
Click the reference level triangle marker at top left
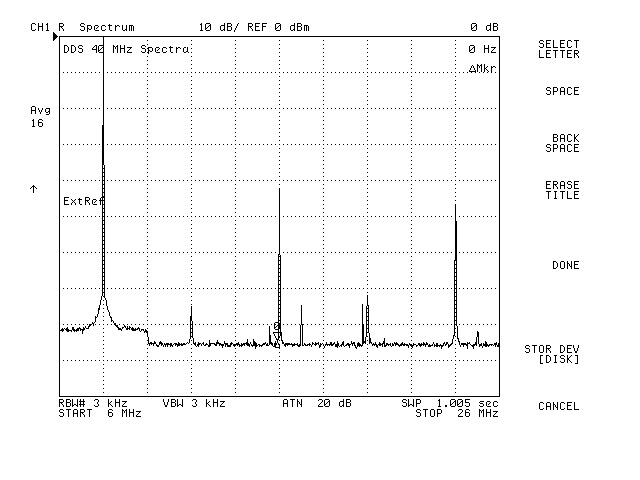coord(55,38)
